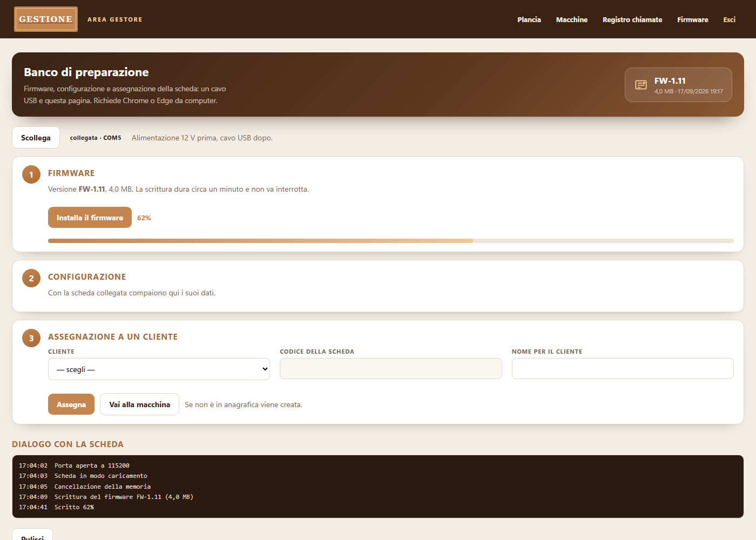Screen dimensions: 756x540
Task: Go to the Macchine page
Action: point(572,19)
